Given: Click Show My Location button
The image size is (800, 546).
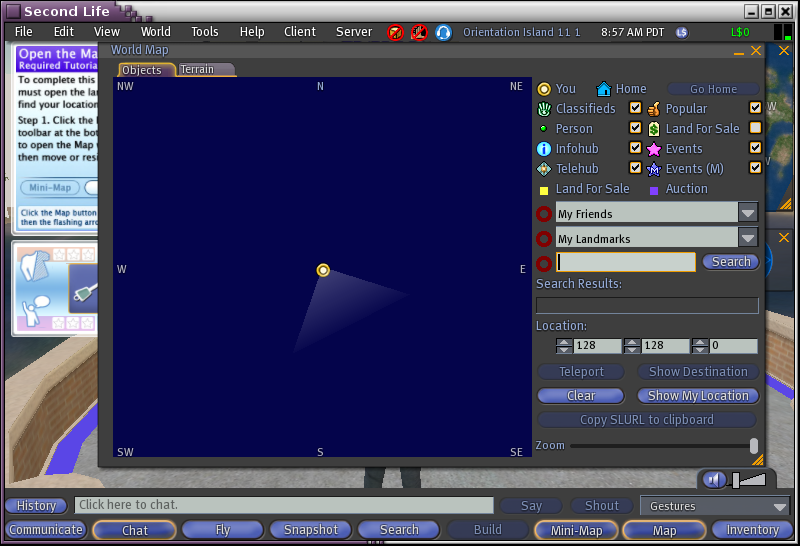Looking at the screenshot, I should pos(698,395).
